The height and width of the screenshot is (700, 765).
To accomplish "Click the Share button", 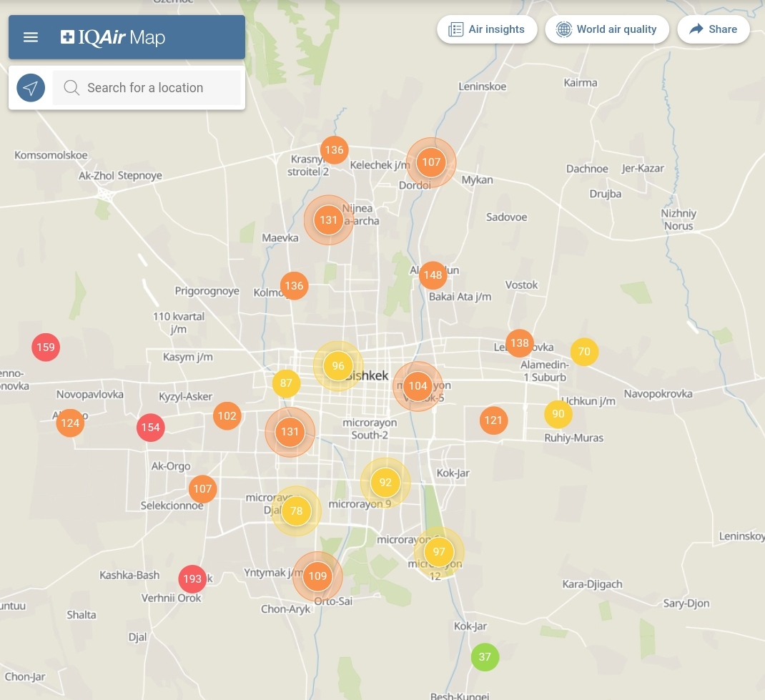I will click(713, 29).
